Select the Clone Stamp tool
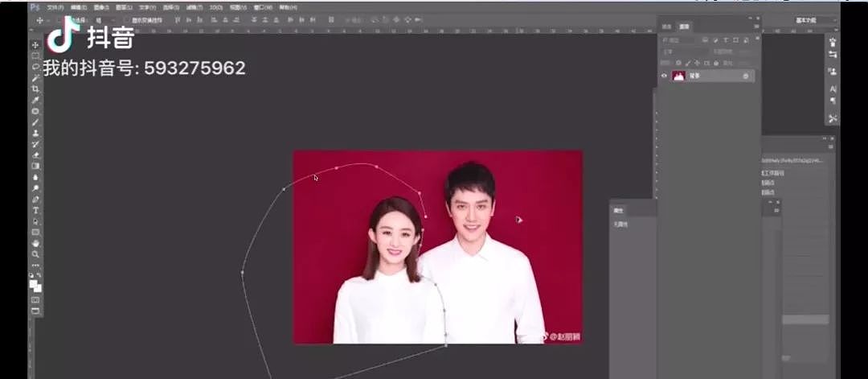868x379 pixels. [x=35, y=134]
